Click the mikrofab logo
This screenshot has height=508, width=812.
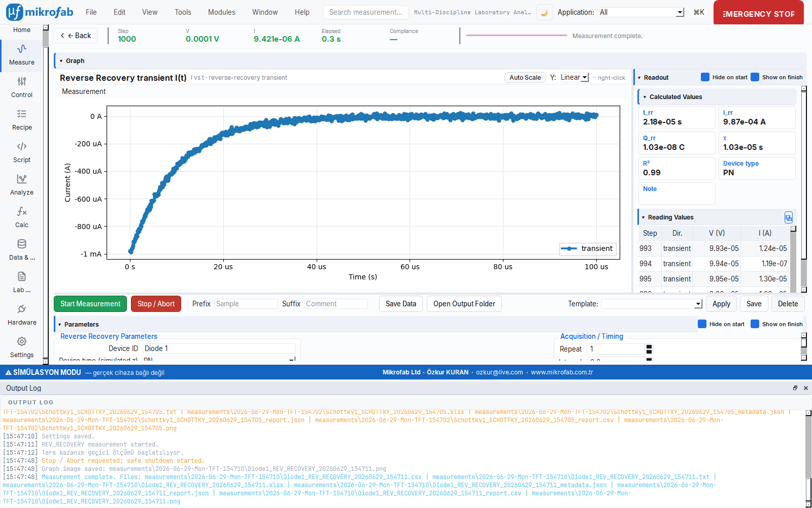click(x=40, y=12)
